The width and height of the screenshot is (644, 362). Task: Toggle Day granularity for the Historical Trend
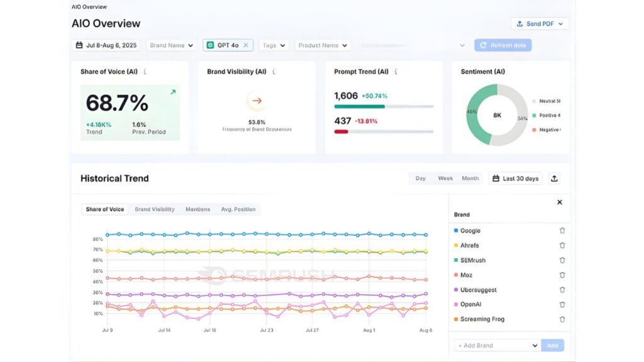click(420, 178)
